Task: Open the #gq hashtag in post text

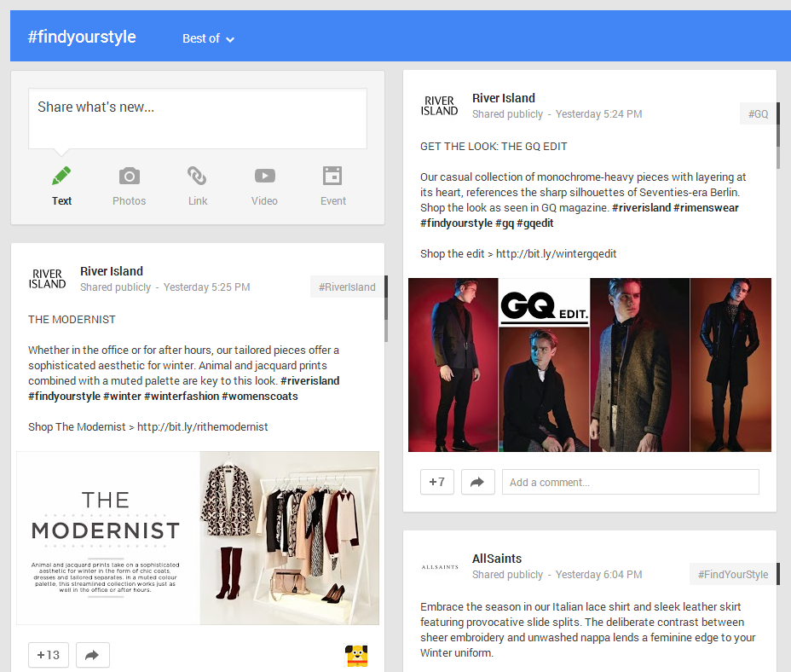Action: point(505,223)
